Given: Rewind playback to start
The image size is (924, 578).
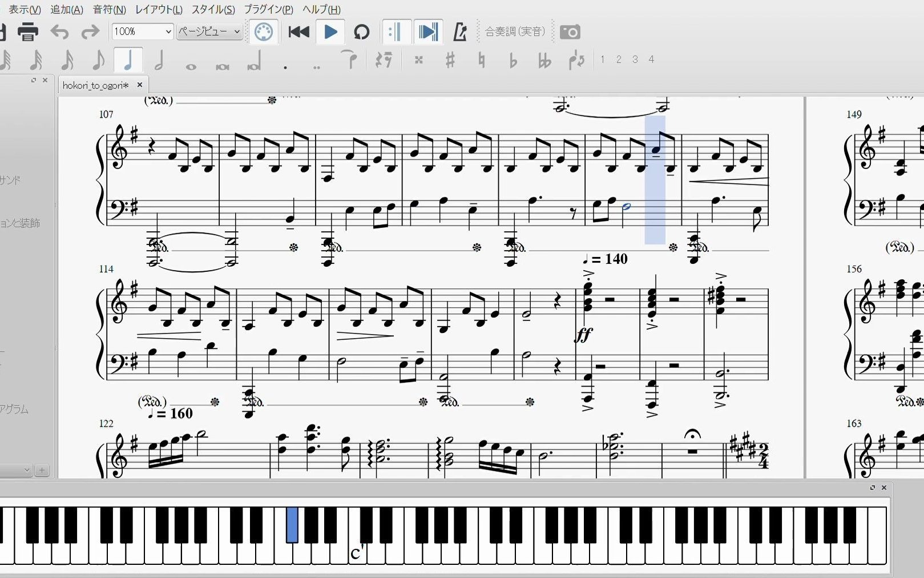Looking at the screenshot, I should point(298,32).
